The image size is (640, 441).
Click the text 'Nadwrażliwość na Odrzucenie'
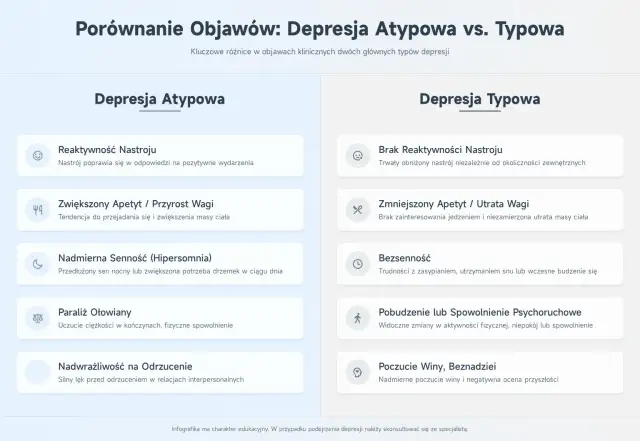pos(125,366)
